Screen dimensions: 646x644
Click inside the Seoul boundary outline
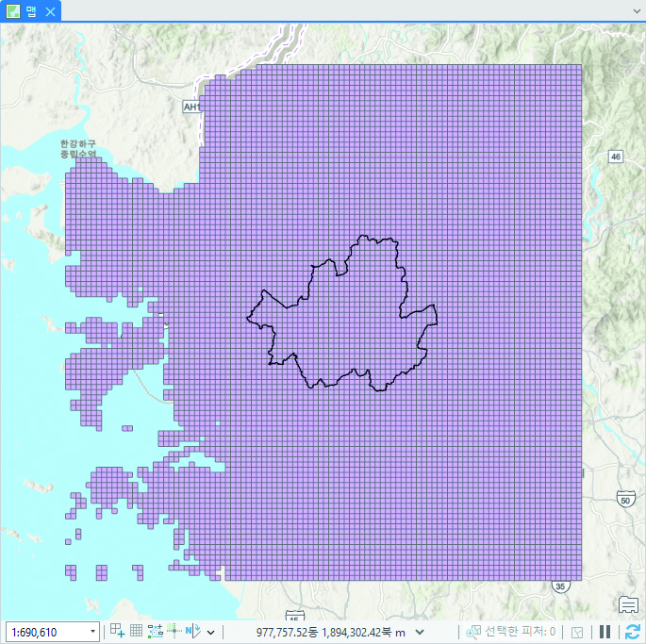(349, 321)
